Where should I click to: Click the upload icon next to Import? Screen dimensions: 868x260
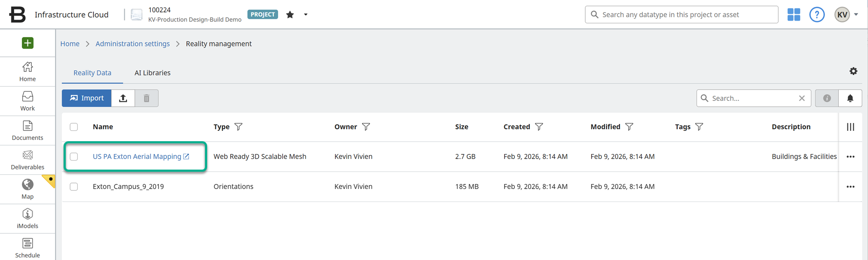click(x=123, y=98)
